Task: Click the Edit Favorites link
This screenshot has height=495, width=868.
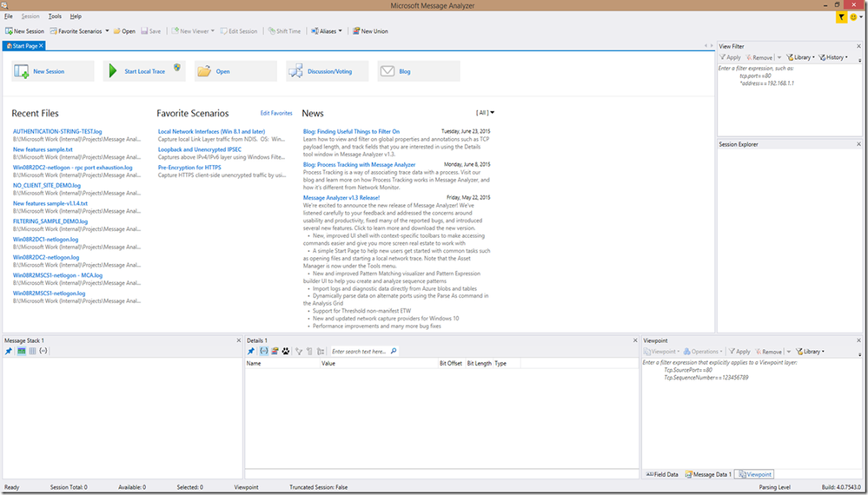Action: [276, 114]
